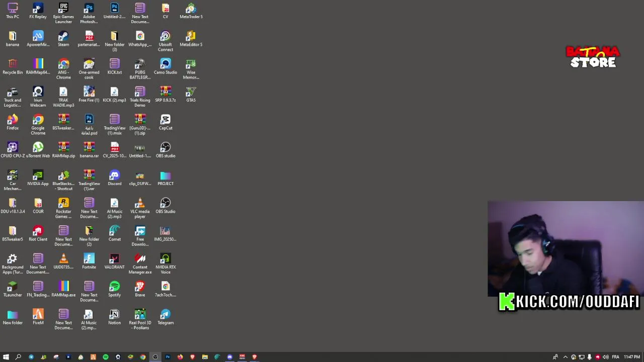Open Spotify from the desktop icons
This screenshot has height=362, width=644.
pos(114,289)
